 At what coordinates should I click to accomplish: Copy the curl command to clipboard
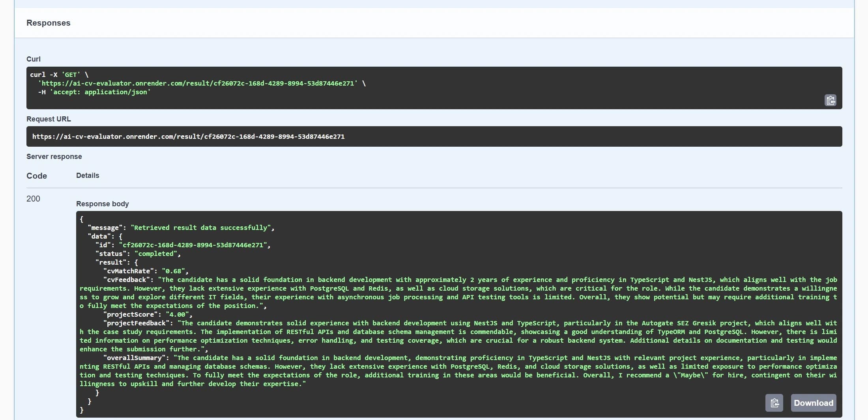[831, 100]
